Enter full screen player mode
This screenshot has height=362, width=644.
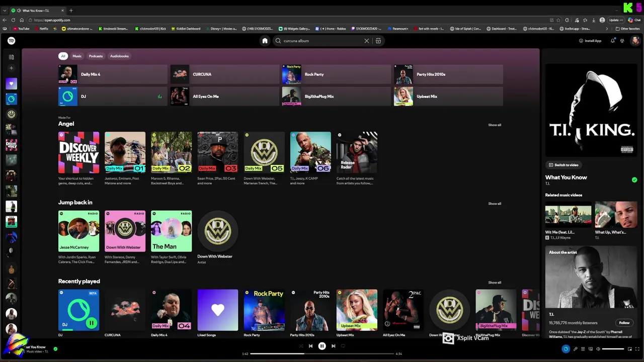(x=637, y=349)
